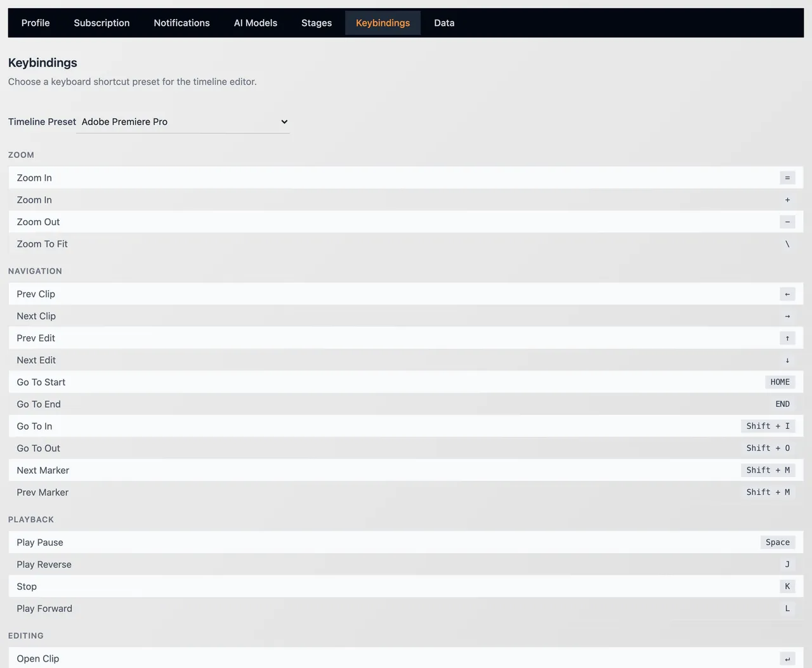Click the Space key badge
The width and height of the screenshot is (812, 668).
[777, 542]
